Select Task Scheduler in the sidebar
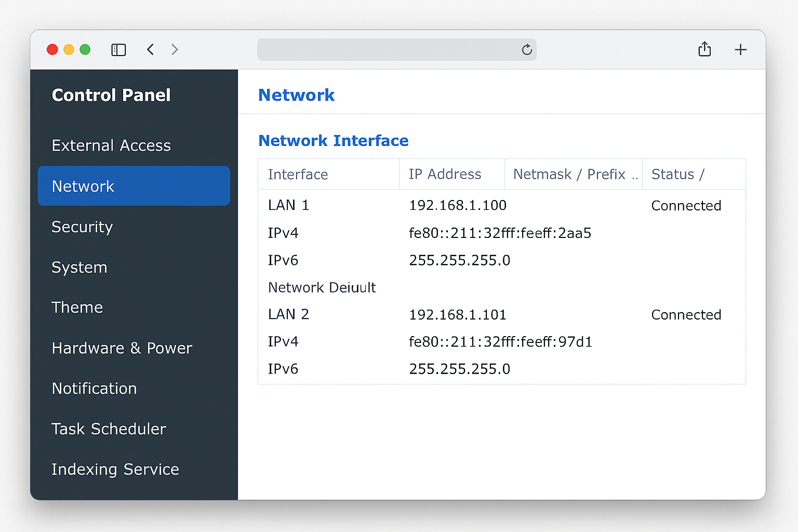Viewport: 798px width, 532px height. (109, 429)
